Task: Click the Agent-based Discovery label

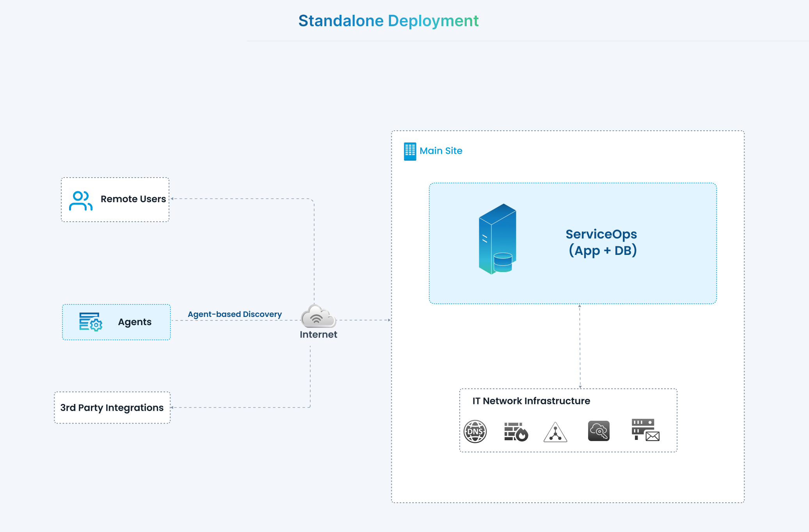Action: click(x=235, y=314)
